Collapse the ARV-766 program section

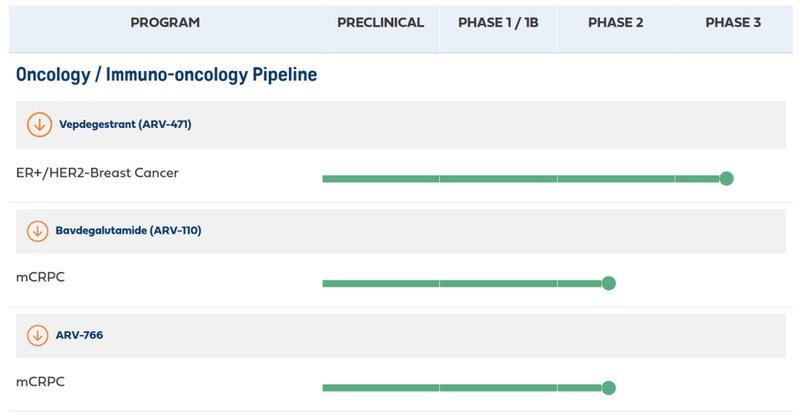point(80,335)
